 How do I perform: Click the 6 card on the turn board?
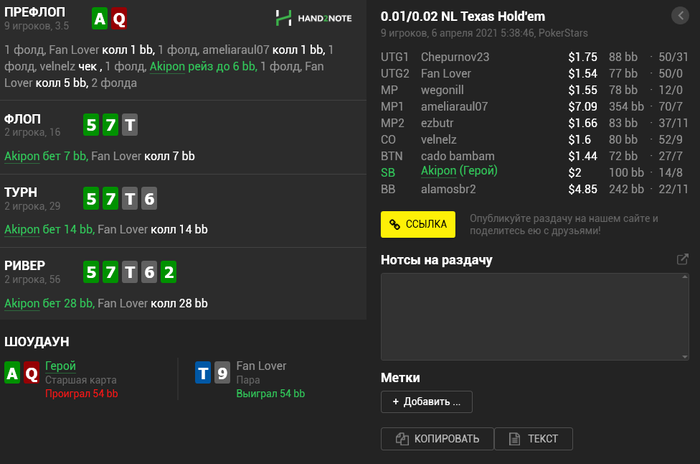coord(149,198)
